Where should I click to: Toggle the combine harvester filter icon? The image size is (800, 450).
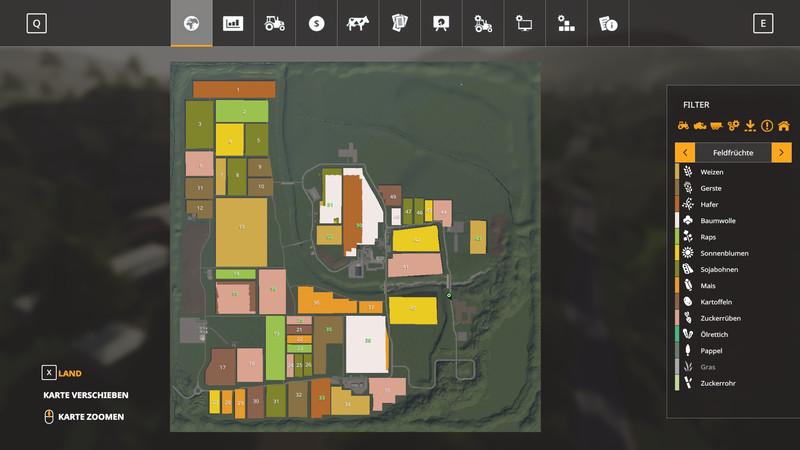point(701,126)
